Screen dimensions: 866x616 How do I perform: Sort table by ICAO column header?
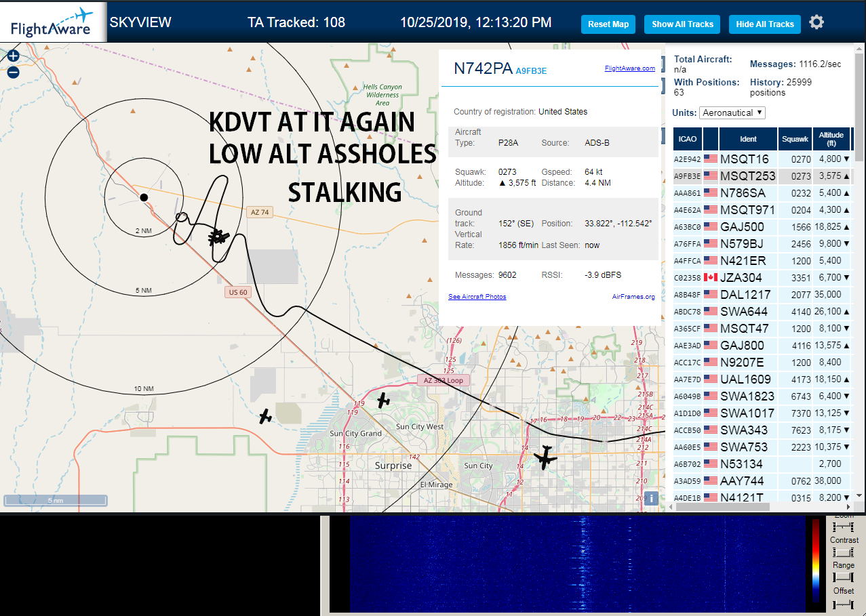(x=688, y=139)
